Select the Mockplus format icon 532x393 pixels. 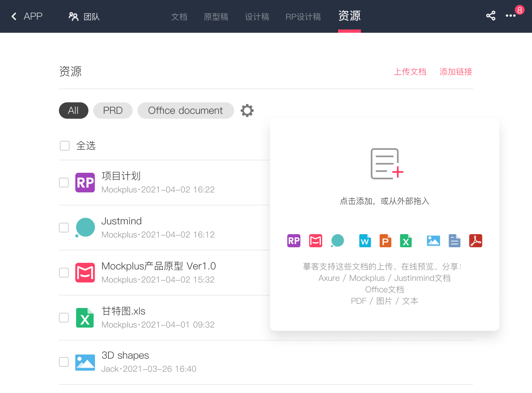[316, 241]
